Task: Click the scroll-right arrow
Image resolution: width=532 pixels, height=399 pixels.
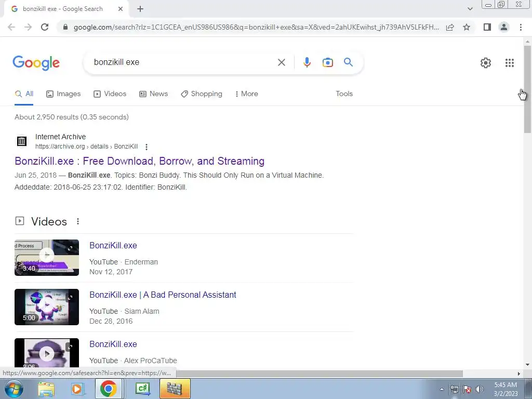Action: (x=518, y=374)
